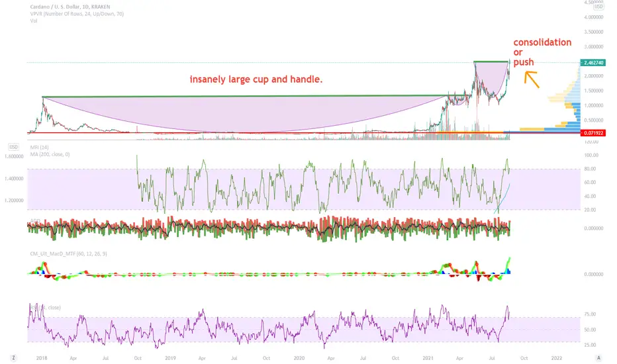Image resolution: width=617 pixels, height=364 pixels.
Task: Click the 1.200000 value on the left scale
Action: [14, 201]
